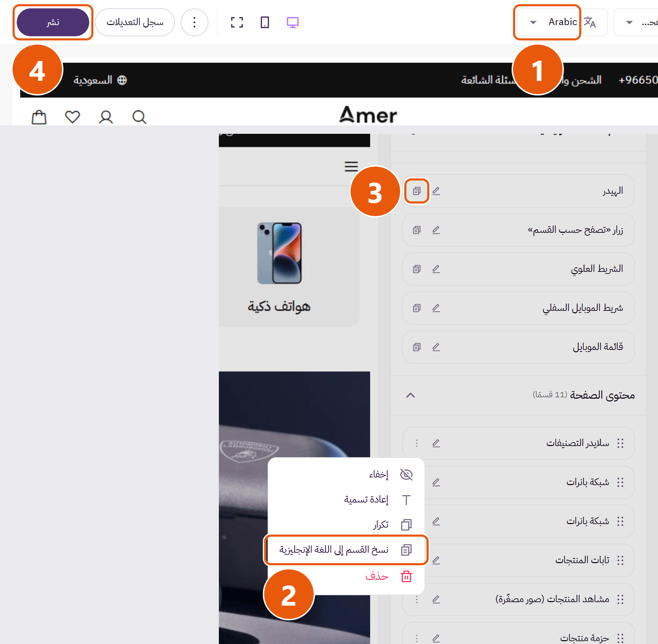Edit the الهيدر section
The image size is (658, 644).
click(436, 191)
